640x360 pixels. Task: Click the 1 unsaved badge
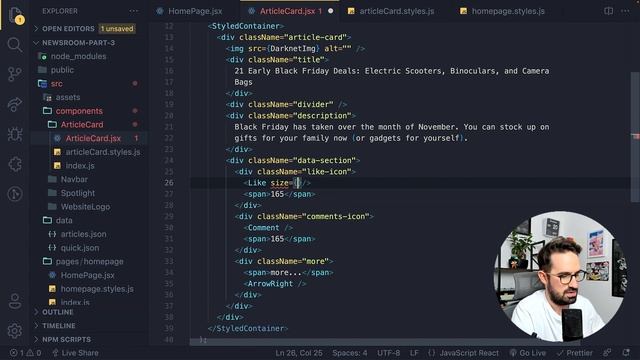click(x=117, y=29)
